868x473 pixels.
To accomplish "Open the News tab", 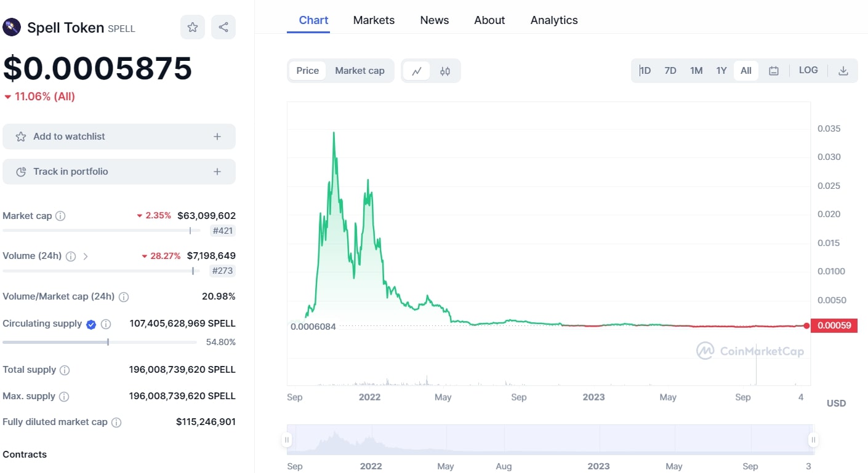I will 435,20.
